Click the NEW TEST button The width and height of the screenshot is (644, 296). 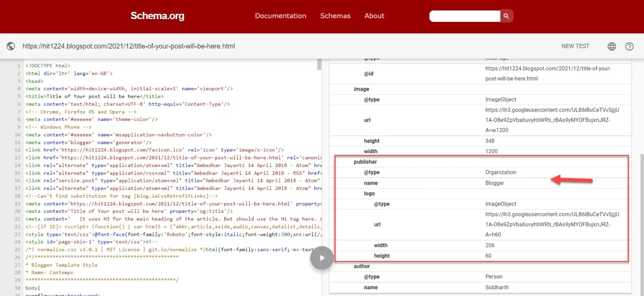575,46
